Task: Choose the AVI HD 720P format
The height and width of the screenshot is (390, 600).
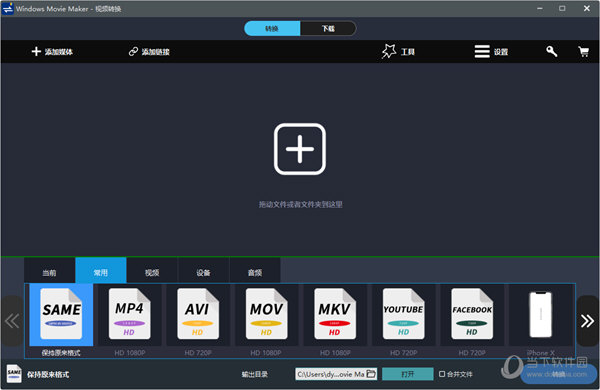Action: [x=198, y=314]
